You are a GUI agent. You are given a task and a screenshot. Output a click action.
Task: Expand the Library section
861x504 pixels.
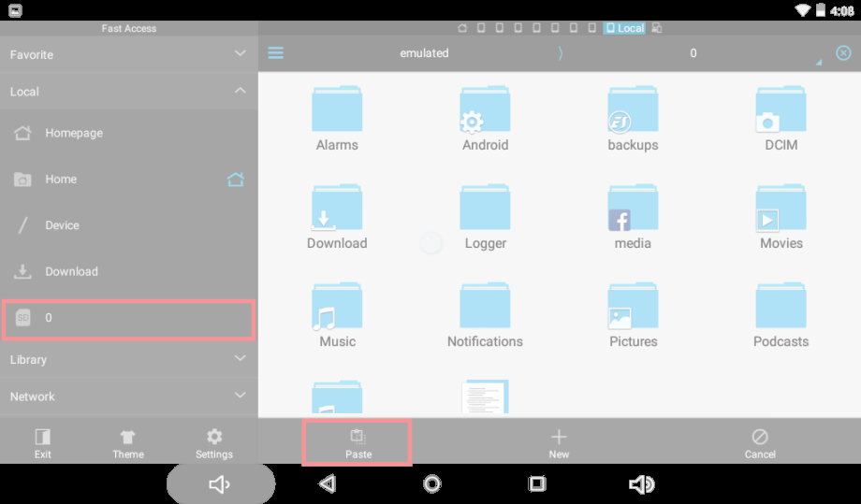[x=129, y=359]
